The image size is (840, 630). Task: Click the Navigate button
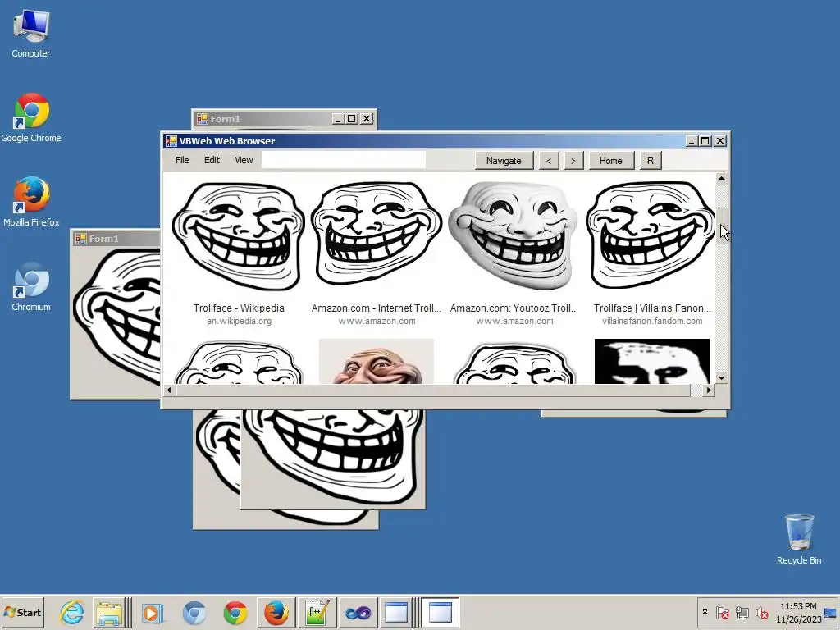504,160
